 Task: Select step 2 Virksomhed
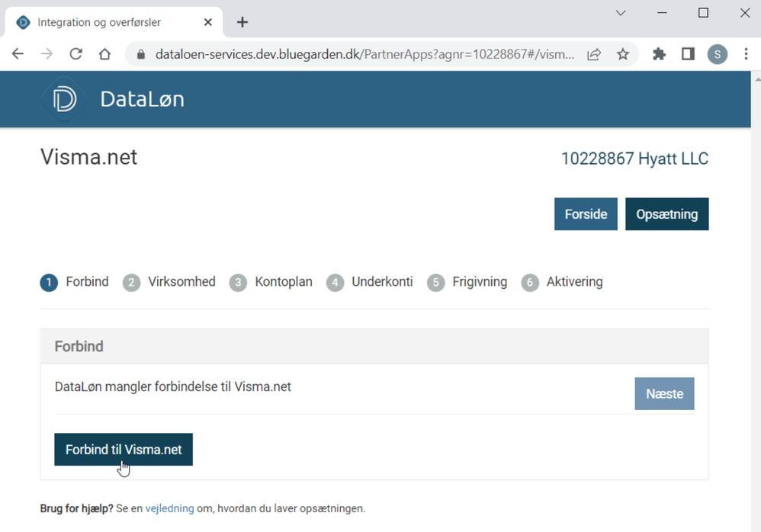coord(169,282)
